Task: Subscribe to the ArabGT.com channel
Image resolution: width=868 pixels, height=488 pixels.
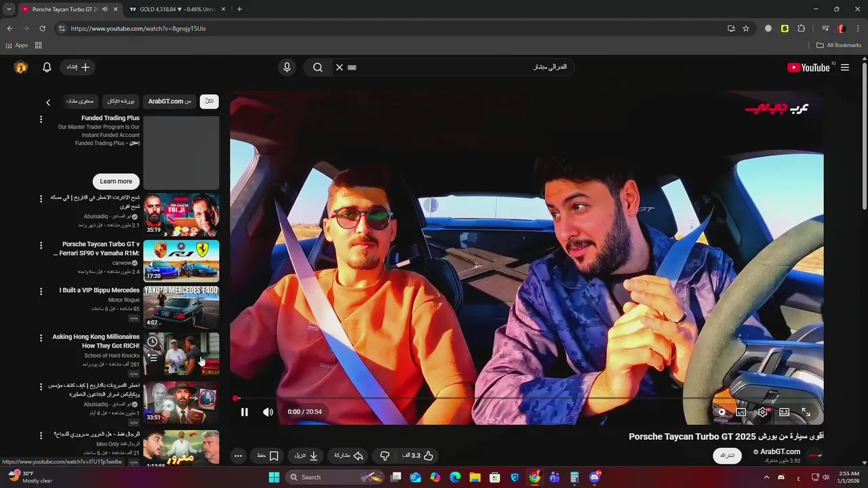Action: (x=728, y=455)
